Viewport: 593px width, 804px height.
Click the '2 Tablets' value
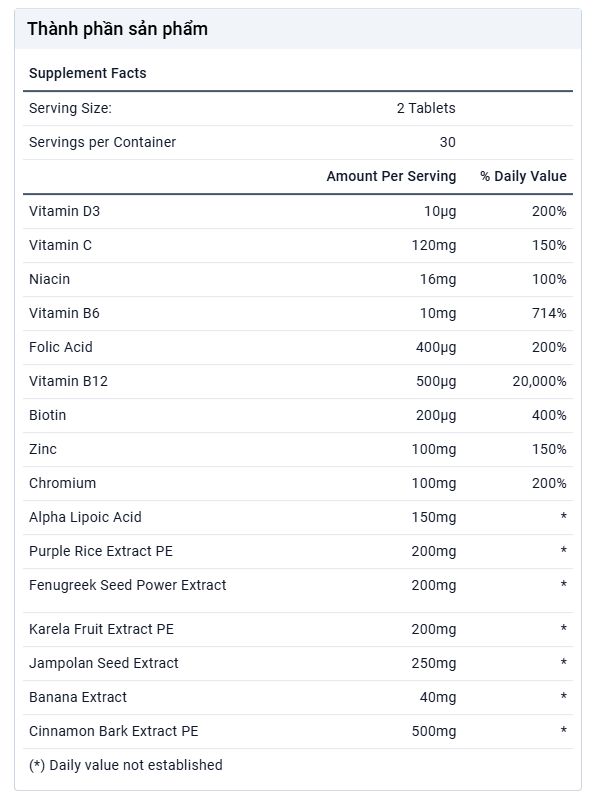tap(426, 108)
